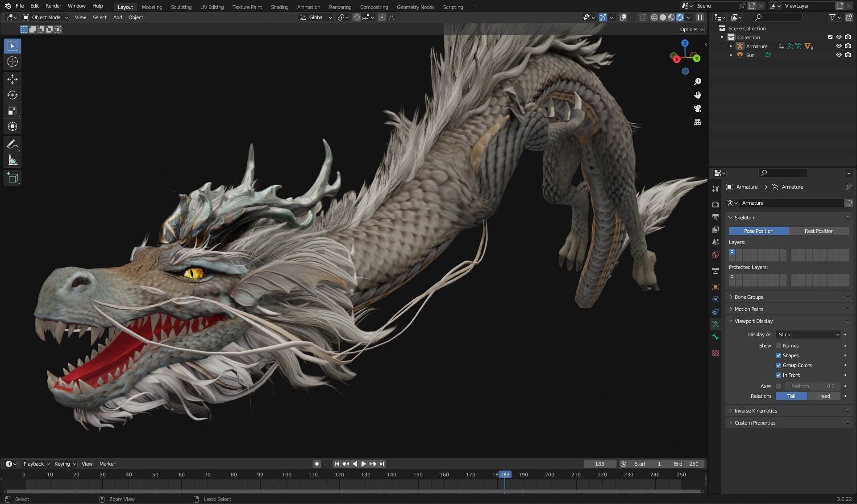Switch to wireframe viewport shading
The image size is (857, 504).
pyautogui.click(x=654, y=17)
